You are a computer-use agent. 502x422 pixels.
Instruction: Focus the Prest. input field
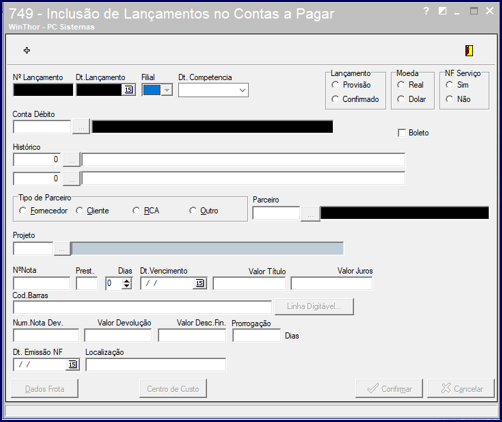coord(87,284)
